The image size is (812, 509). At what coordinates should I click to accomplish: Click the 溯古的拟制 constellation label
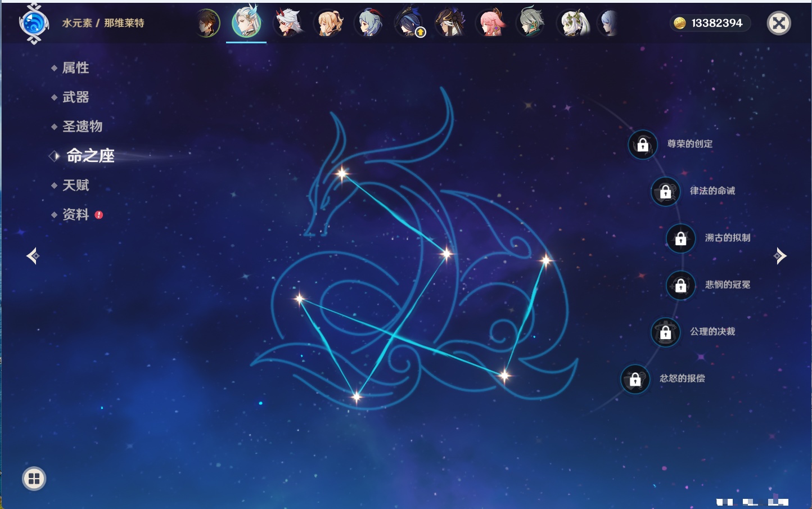[728, 238]
